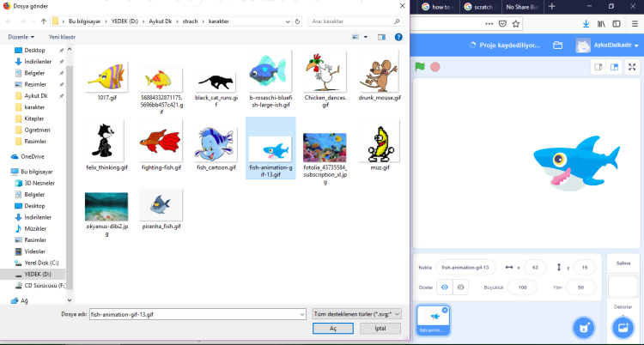Select the Chicken_dances.gif file
This screenshot has height=345, width=644.
click(325, 77)
